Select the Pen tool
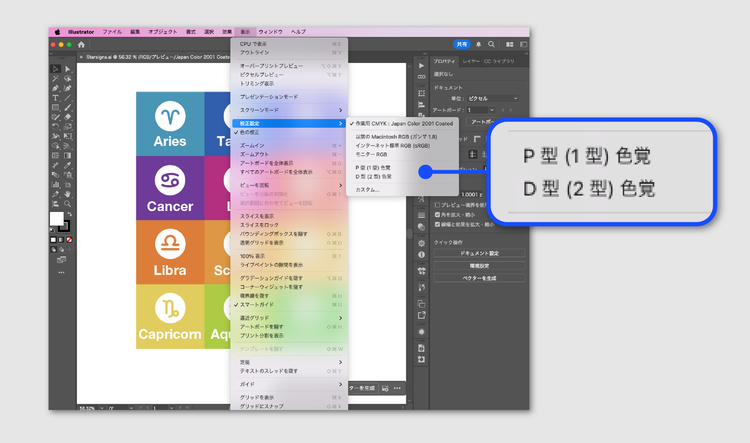The width and height of the screenshot is (750, 443). [x=55, y=88]
